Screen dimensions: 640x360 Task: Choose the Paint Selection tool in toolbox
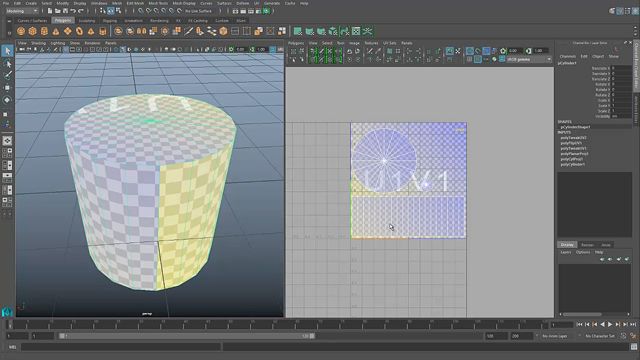point(7,75)
